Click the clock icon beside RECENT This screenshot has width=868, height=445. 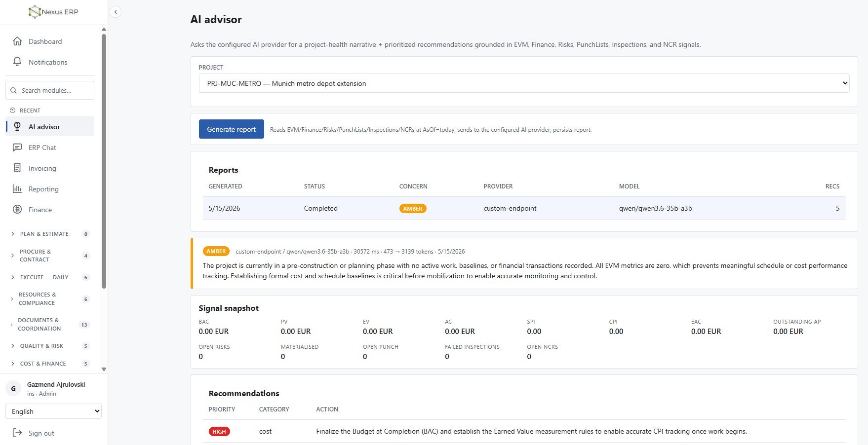(x=13, y=111)
